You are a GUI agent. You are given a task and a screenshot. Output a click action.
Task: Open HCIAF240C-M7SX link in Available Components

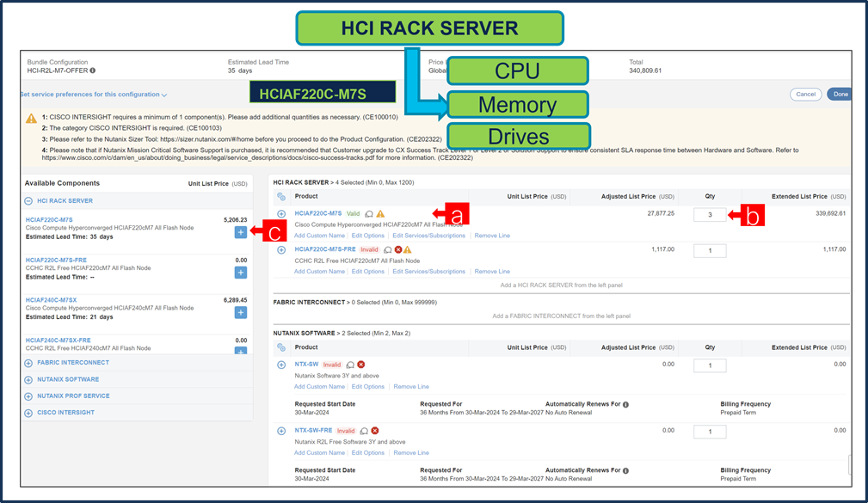(x=51, y=300)
